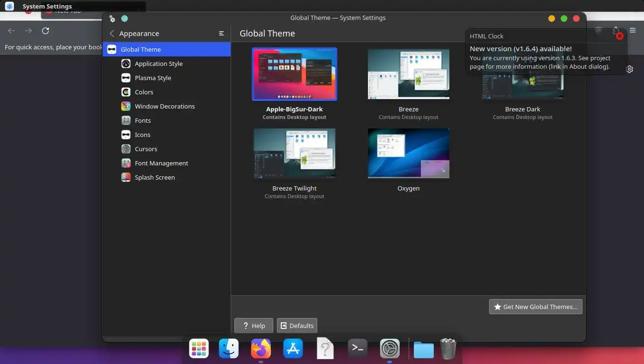Reload the page in the browser window
644x364 pixels.
[x=45, y=31]
